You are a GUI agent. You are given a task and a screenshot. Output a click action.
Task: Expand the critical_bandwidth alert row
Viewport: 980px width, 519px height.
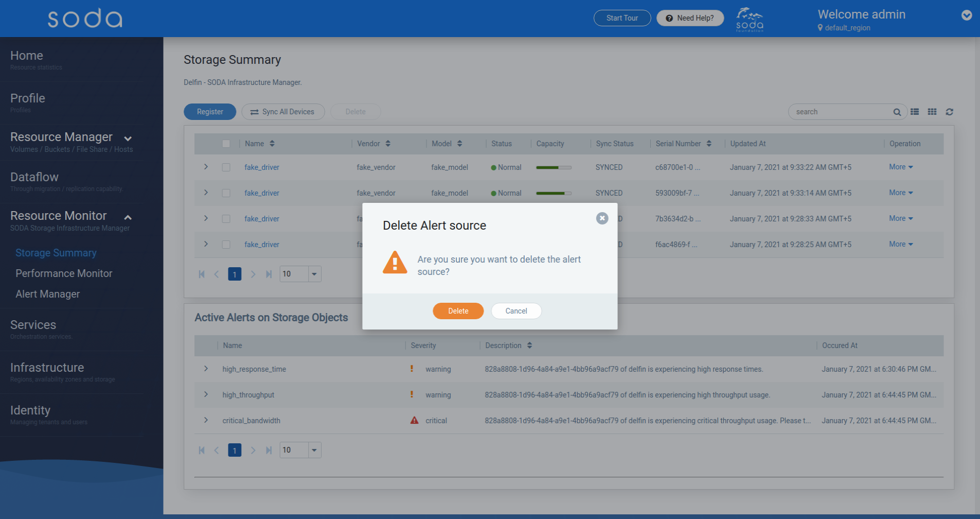coord(206,420)
